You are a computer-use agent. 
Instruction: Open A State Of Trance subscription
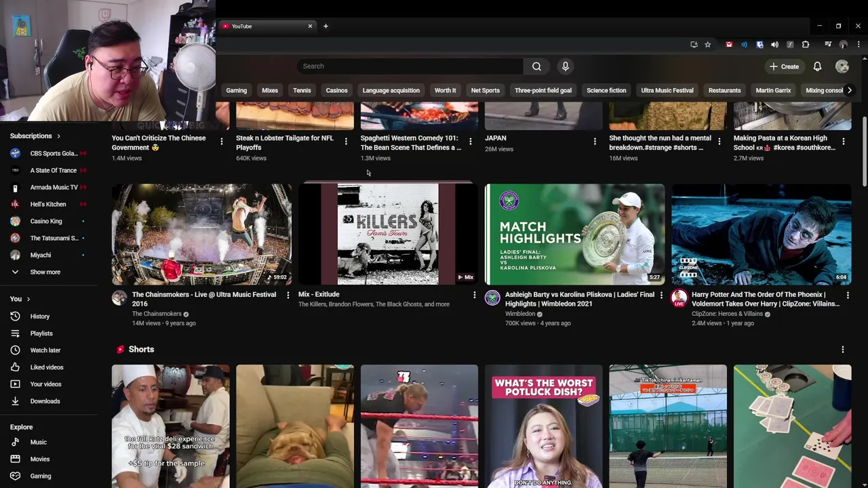[x=47, y=170]
